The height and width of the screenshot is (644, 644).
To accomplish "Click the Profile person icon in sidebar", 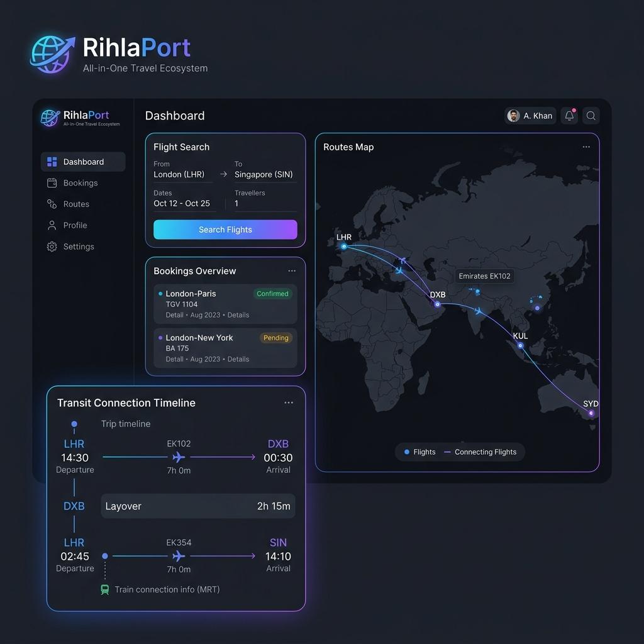I will click(x=52, y=225).
